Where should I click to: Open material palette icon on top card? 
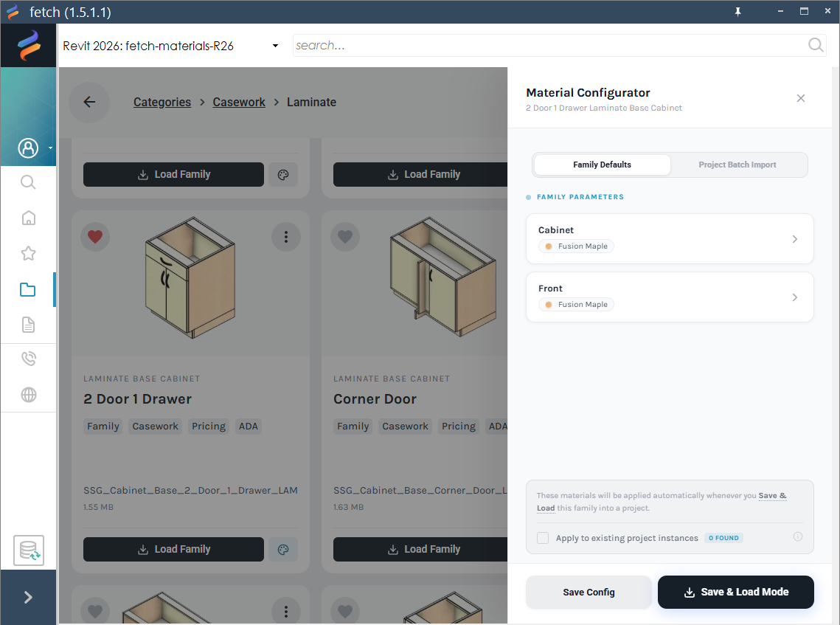point(283,174)
